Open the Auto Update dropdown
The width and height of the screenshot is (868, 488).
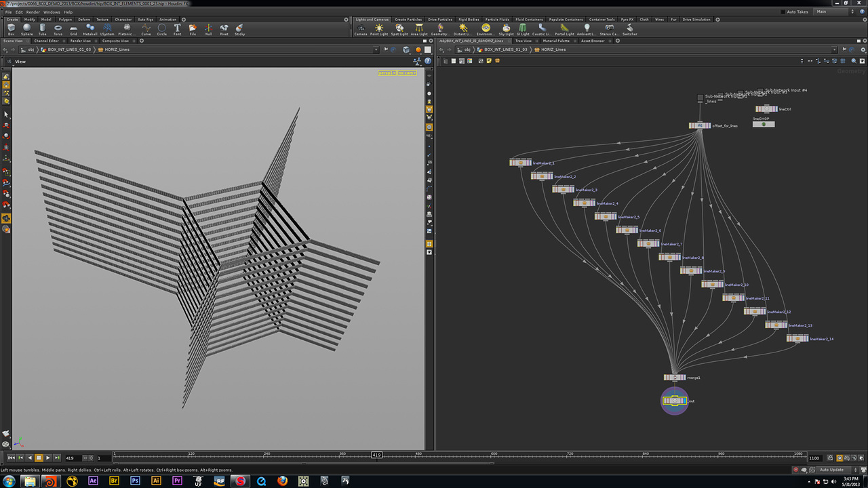tap(834, 470)
